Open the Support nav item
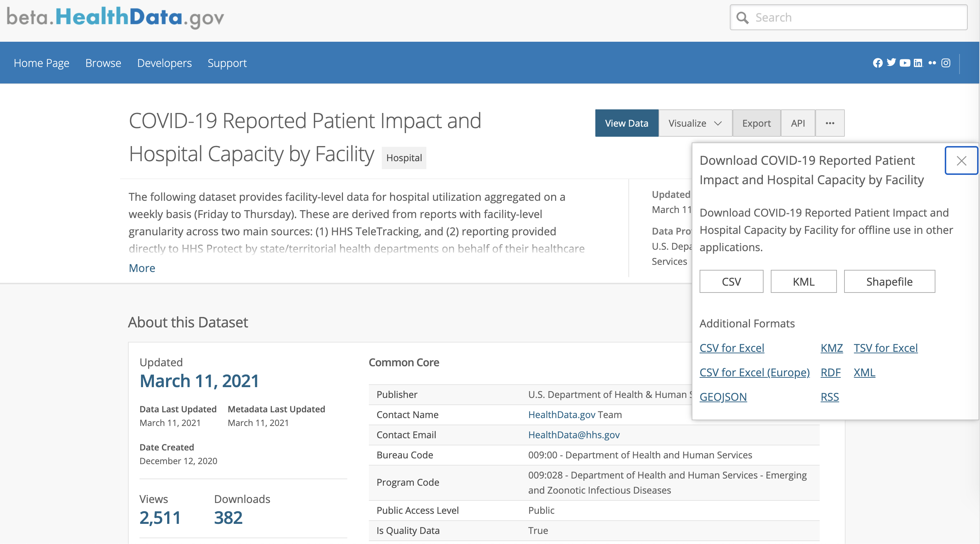 click(227, 63)
